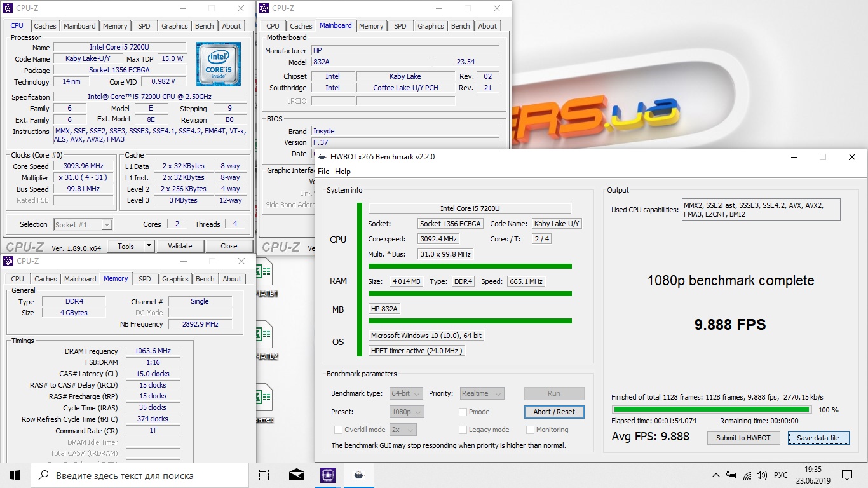Click the Windows search box

(x=139, y=475)
